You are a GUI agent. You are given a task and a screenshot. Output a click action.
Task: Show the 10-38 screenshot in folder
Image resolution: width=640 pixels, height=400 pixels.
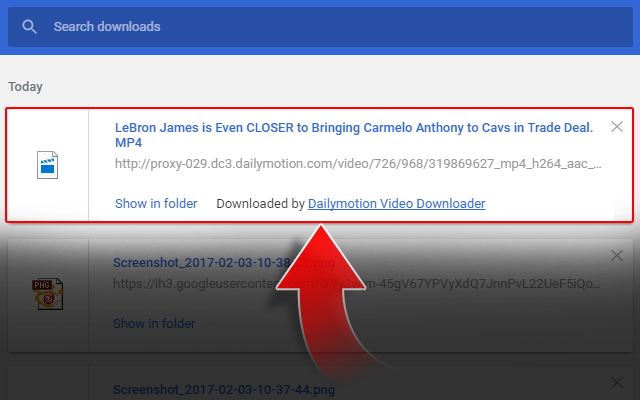click(154, 323)
